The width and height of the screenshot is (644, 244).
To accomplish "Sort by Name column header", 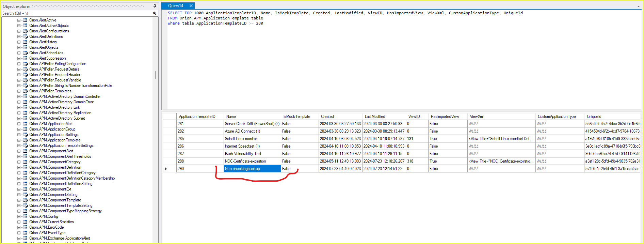I will [x=252, y=117].
